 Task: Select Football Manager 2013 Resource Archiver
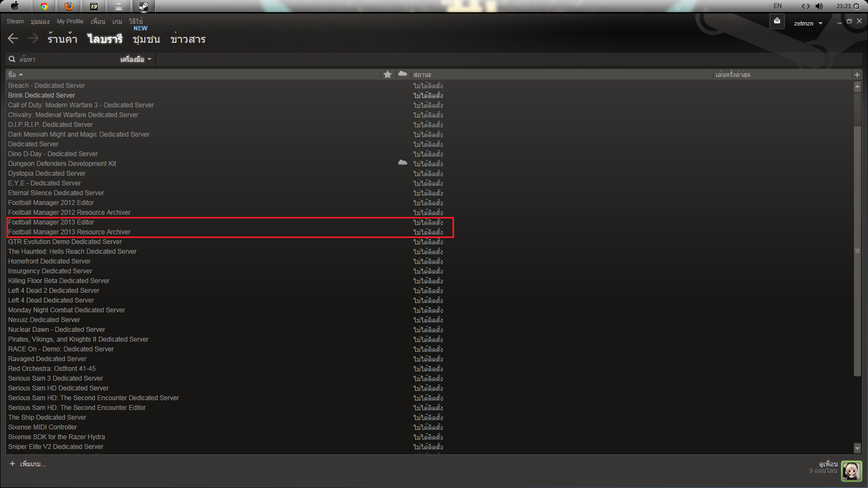coord(69,232)
